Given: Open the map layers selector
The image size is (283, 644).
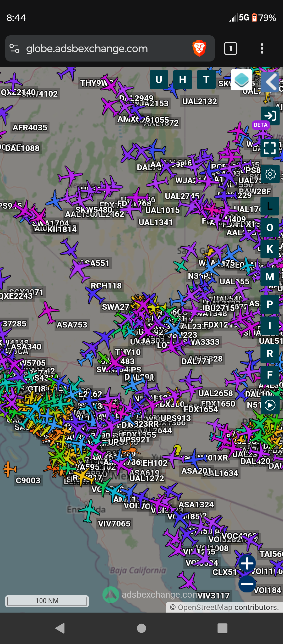Looking at the screenshot, I should 241,80.
